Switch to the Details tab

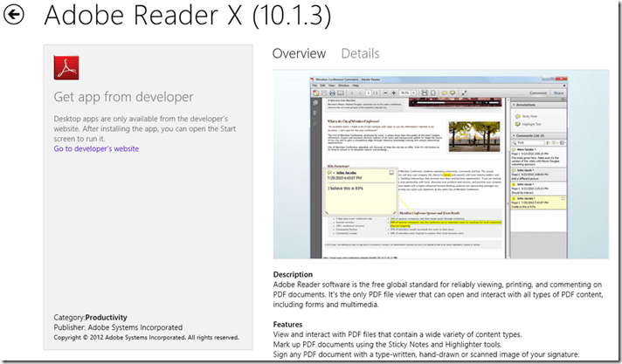(360, 54)
